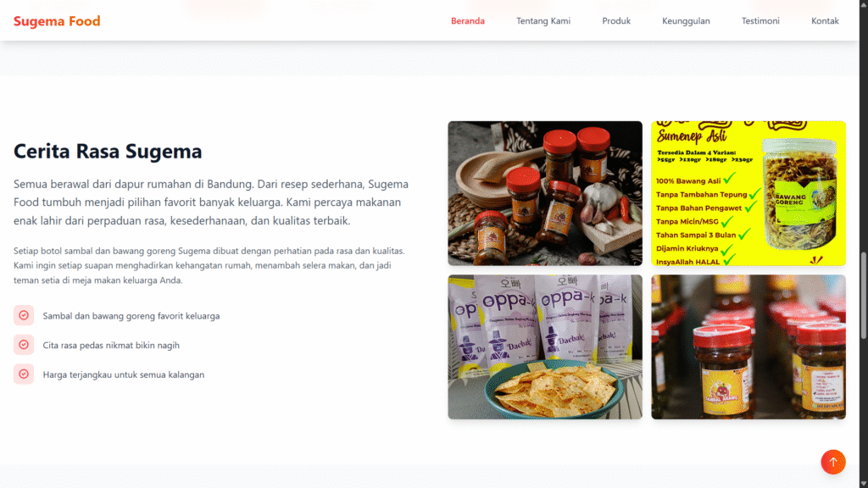Screen dimensions: 868x488
Task: Open the Oppa-k chips package photo
Action: pos(545,347)
